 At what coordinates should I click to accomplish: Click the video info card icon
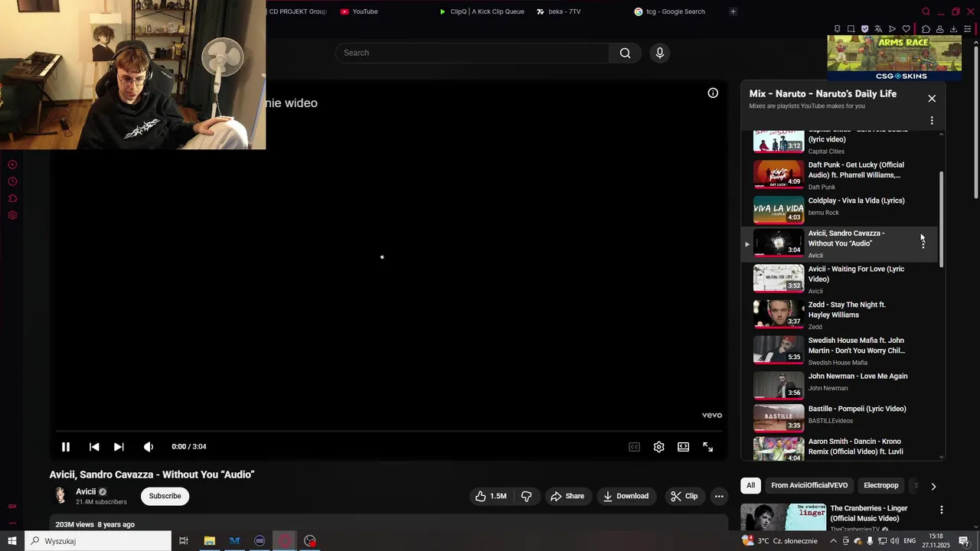[x=713, y=93]
